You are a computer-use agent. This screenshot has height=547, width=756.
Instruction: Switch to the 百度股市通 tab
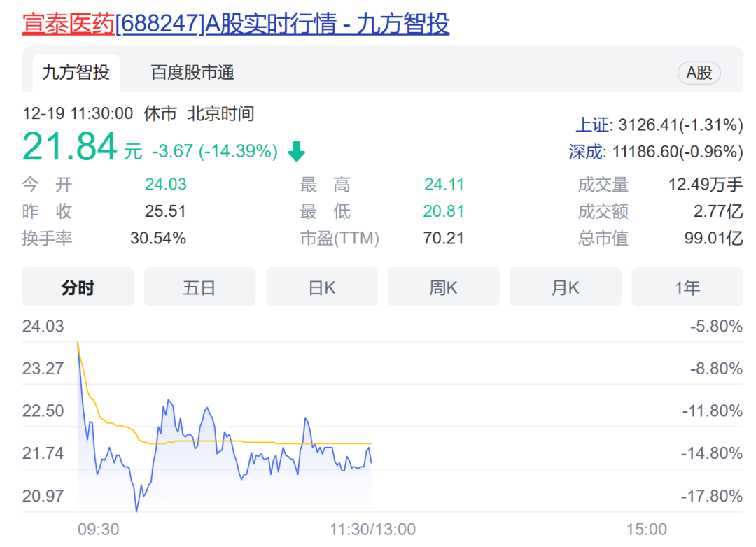pyautogui.click(x=192, y=73)
